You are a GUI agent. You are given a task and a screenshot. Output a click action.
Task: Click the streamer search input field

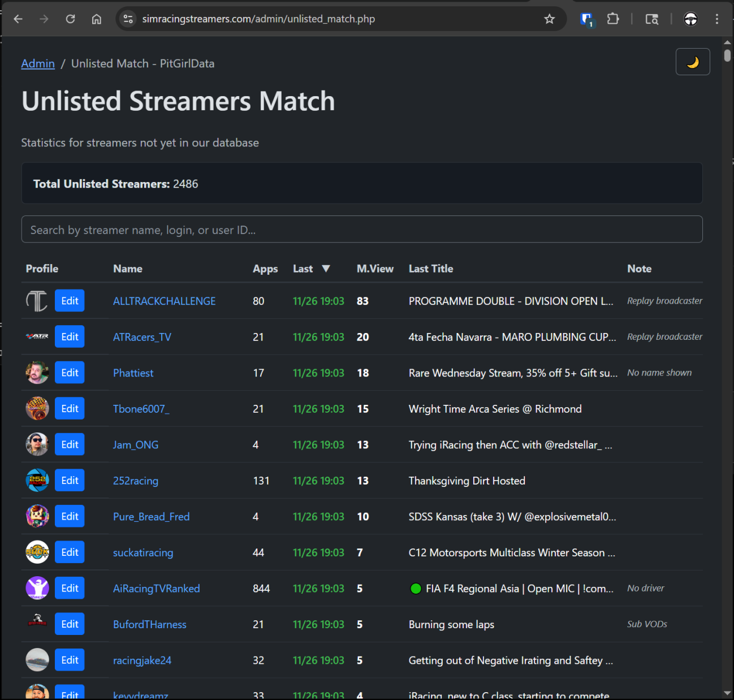pos(362,230)
